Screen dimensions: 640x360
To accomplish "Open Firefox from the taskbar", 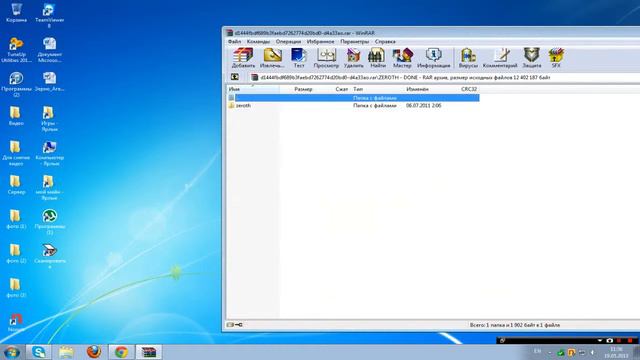I will coord(94,352).
